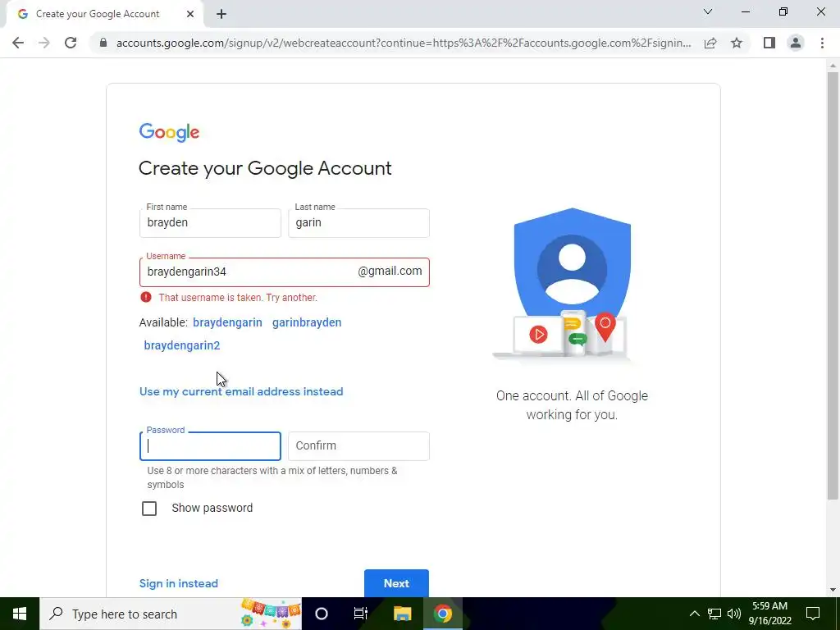This screenshot has width=840, height=630.
Task: Open a new browser tab
Action: [x=221, y=15]
